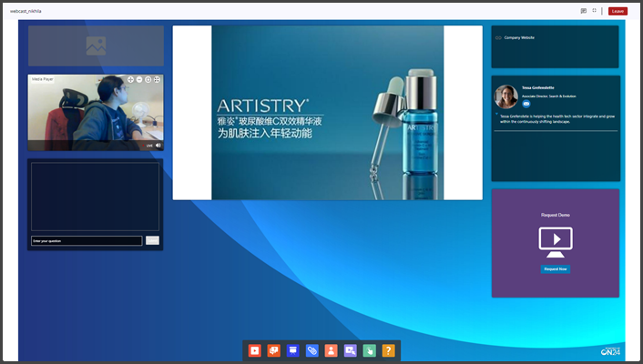Click the speaker's profile photo

click(x=506, y=96)
